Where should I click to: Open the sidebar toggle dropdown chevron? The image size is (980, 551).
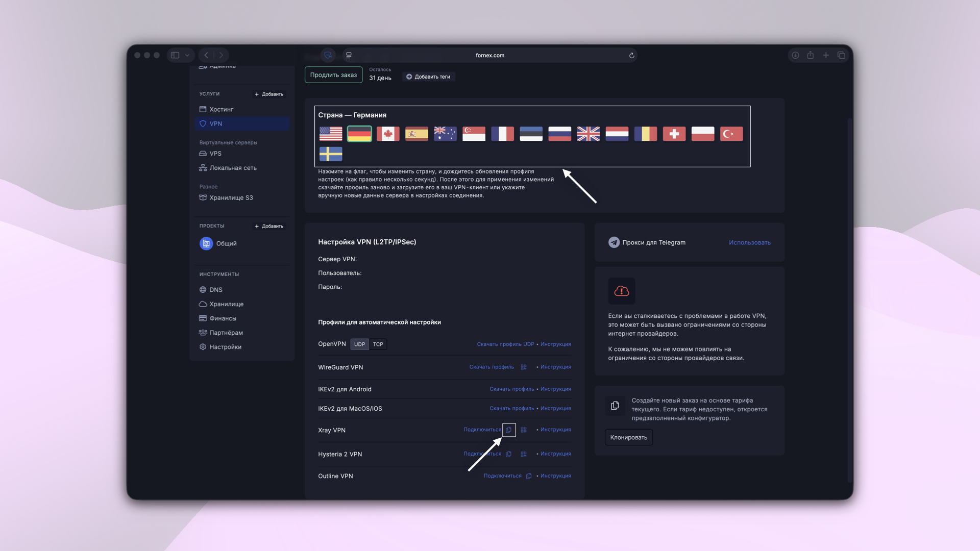point(187,55)
